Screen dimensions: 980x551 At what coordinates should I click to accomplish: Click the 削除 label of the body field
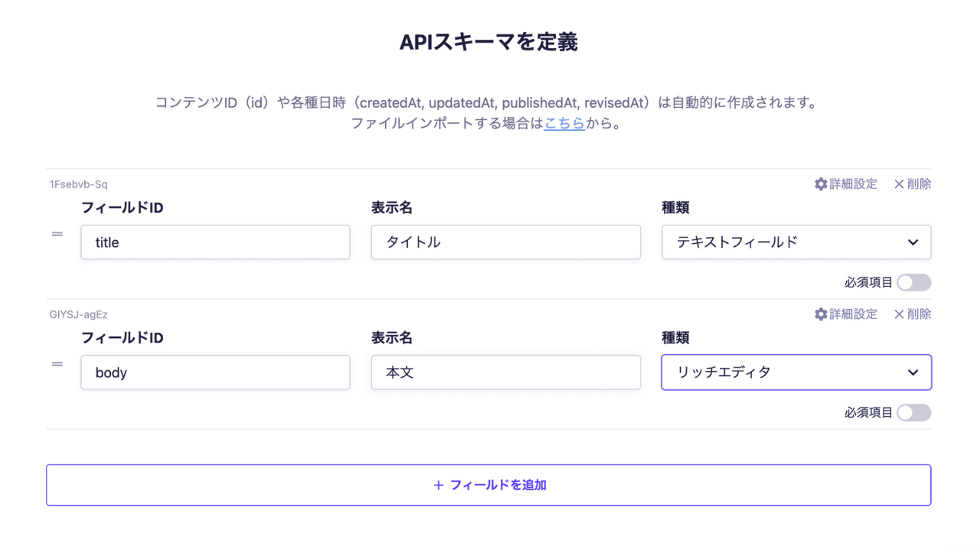tap(920, 315)
